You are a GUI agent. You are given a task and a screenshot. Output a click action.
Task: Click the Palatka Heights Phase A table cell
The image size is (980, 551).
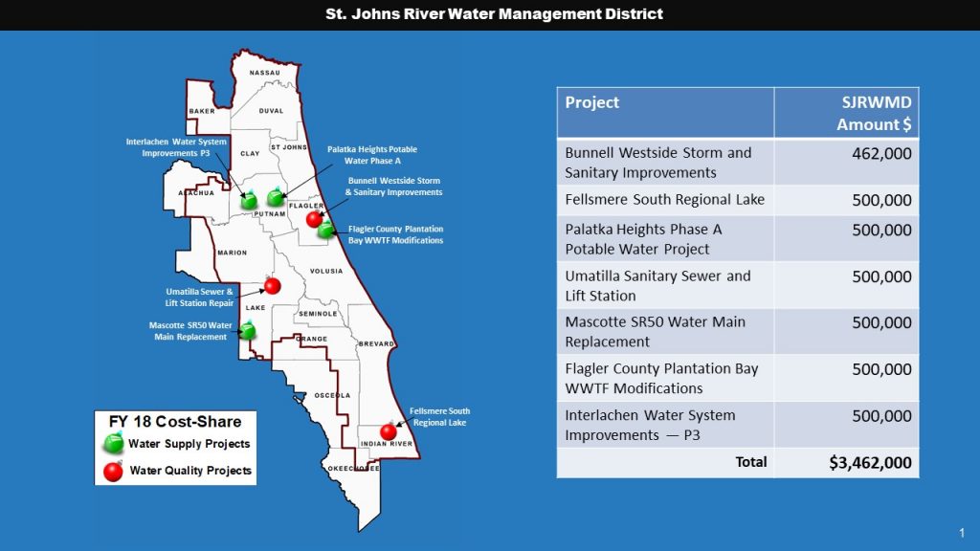point(666,238)
